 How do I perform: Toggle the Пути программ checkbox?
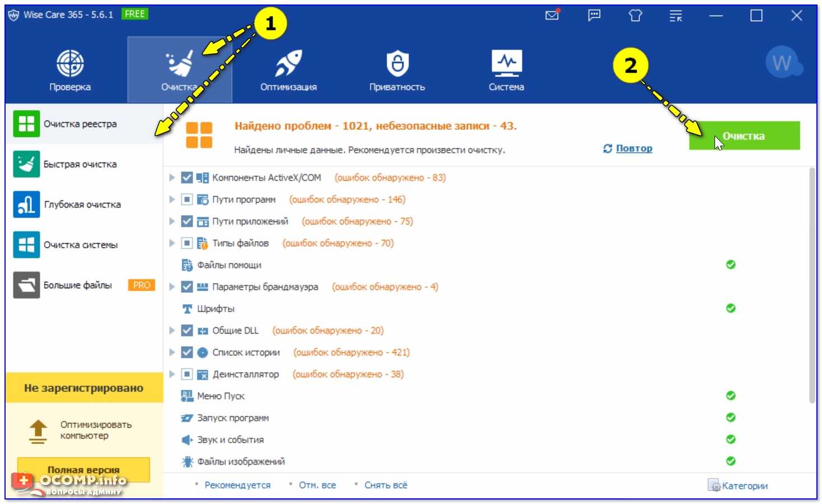pyautogui.click(x=187, y=200)
